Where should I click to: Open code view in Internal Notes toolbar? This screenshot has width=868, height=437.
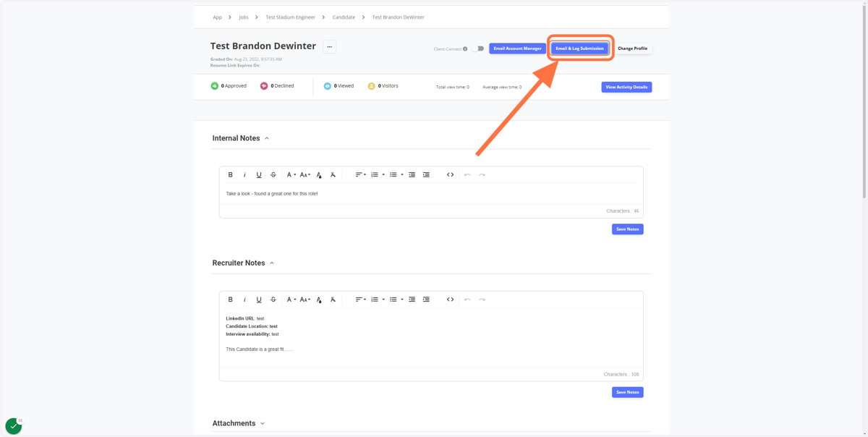[450, 175]
